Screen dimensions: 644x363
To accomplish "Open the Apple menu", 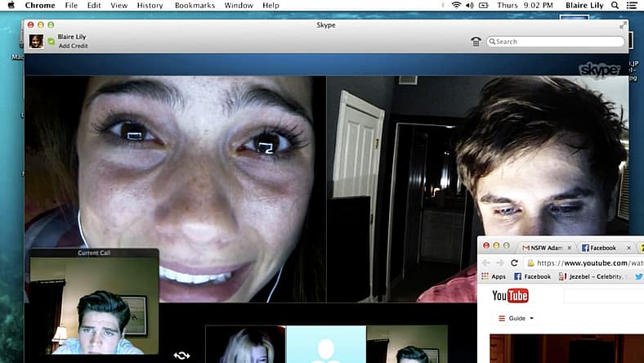I will (x=11, y=6).
